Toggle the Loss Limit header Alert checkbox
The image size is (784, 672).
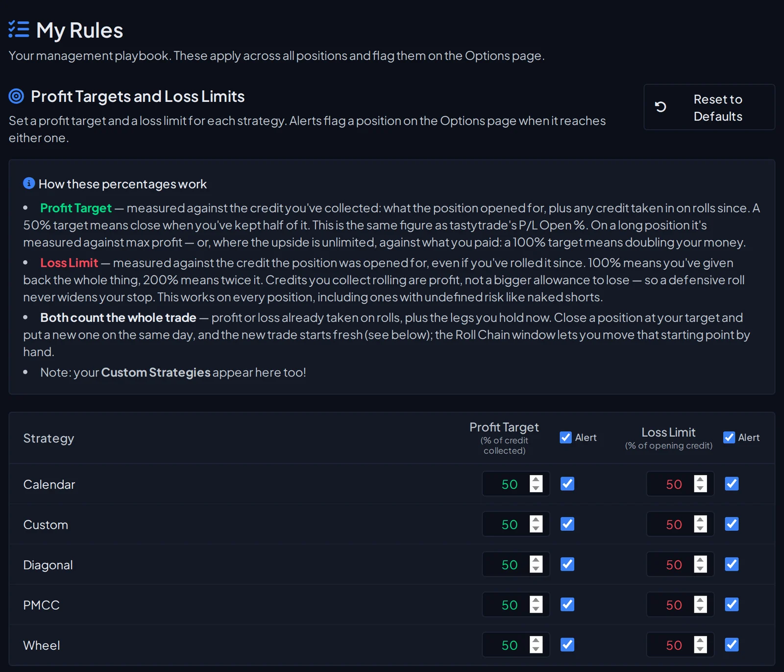729,437
